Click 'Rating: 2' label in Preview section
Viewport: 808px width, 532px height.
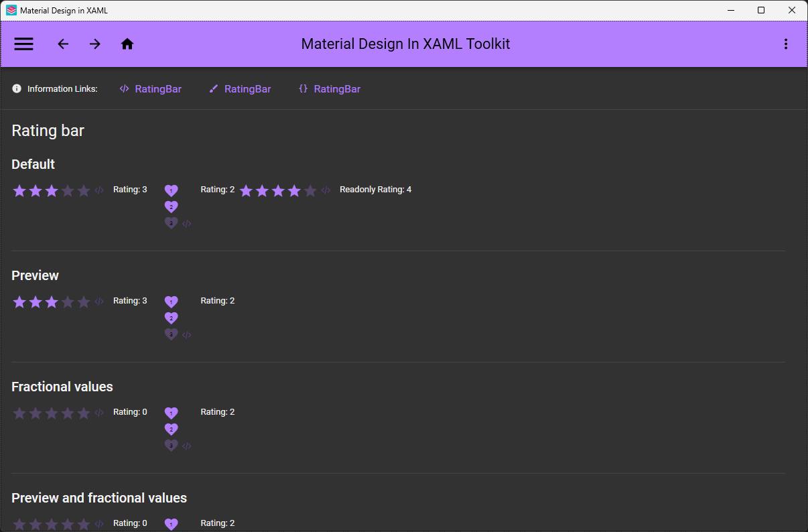click(218, 301)
